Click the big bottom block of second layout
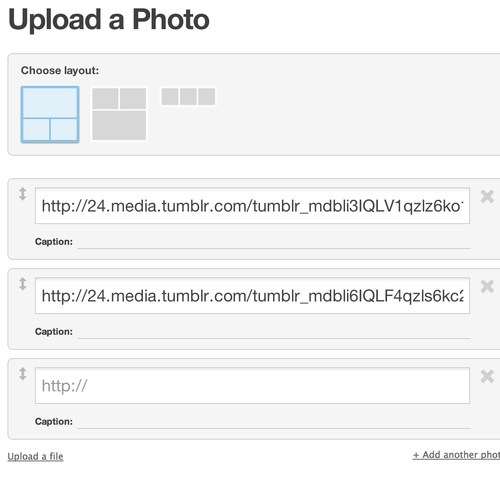This screenshot has width=500, height=483. click(x=119, y=126)
